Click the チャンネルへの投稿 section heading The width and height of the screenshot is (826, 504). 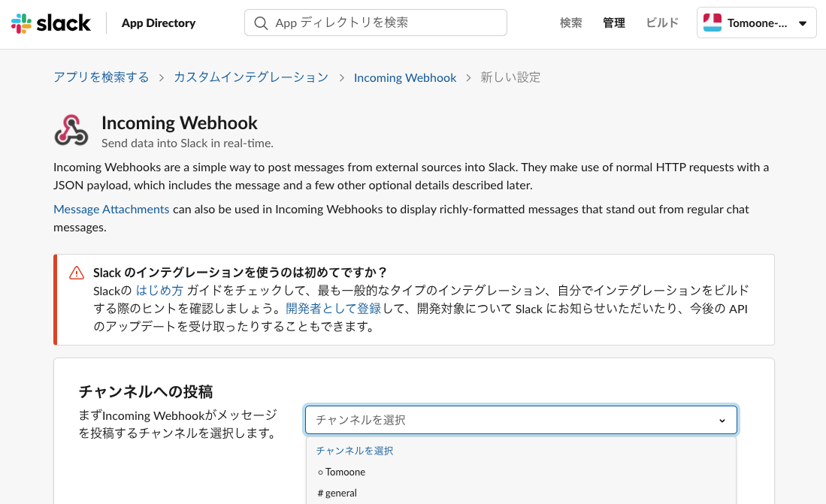[x=145, y=391]
